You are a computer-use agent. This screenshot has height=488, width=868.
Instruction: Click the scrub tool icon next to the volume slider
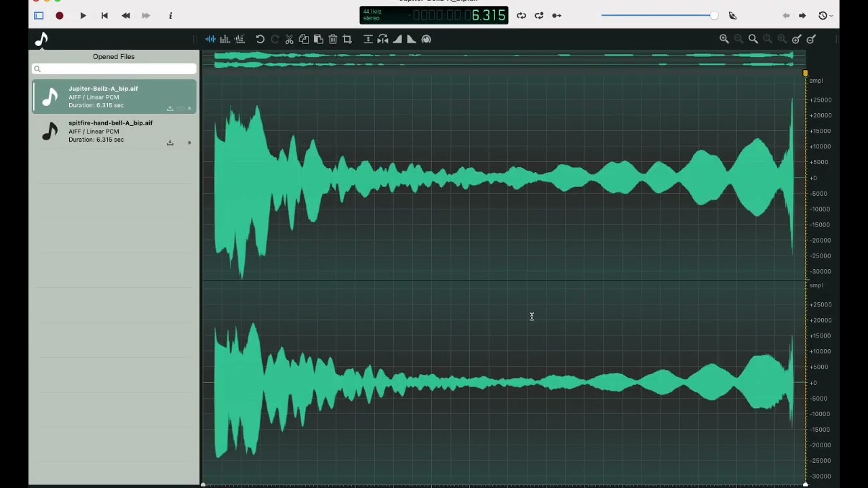click(732, 16)
